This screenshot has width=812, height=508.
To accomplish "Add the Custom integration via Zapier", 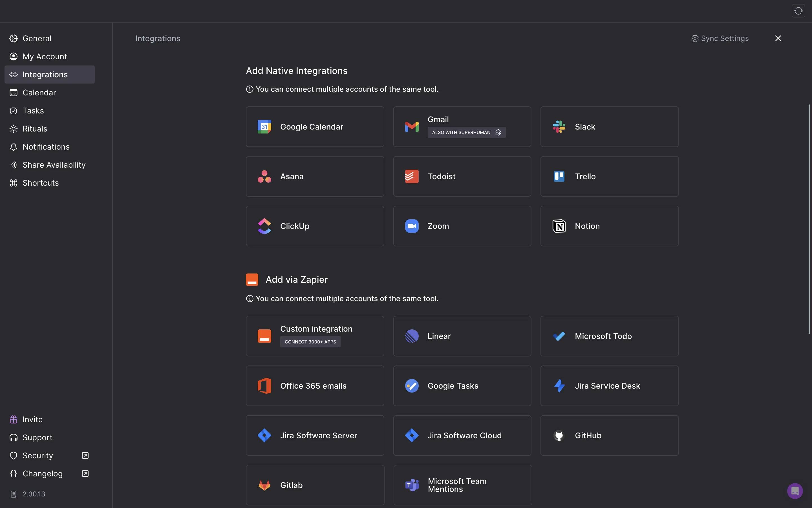I will click(x=315, y=336).
